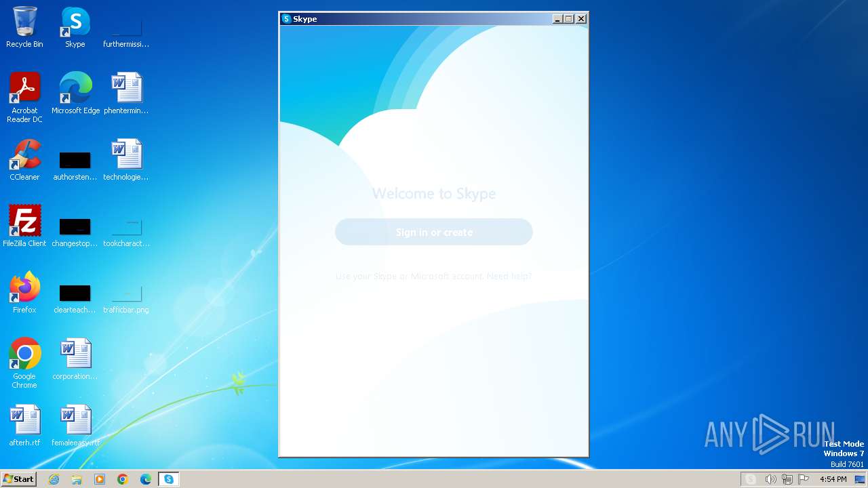The image size is (868, 488).
Task: Close the Skype window
Action: click(x=581, y=19)
